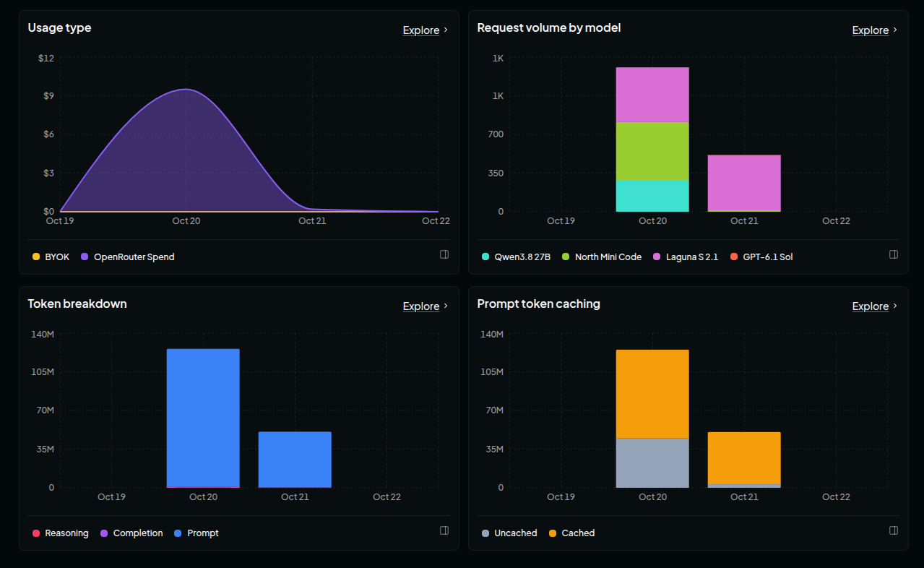The width and height of the screenshot is (924, 568).
Task: Click Oct 20 label in Usage type chart
Action: (x=186, y=220)
